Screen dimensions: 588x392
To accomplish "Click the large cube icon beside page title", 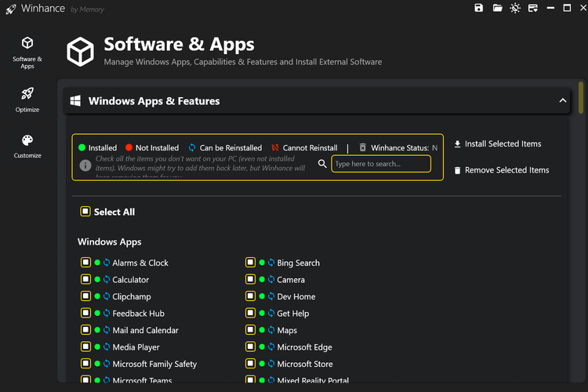I will (x=80, y=52).
